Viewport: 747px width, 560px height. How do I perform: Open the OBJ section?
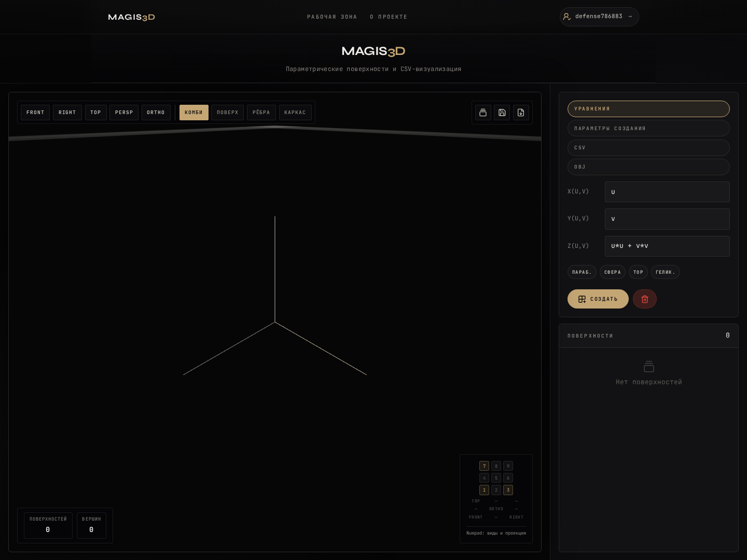coord(648,167)
